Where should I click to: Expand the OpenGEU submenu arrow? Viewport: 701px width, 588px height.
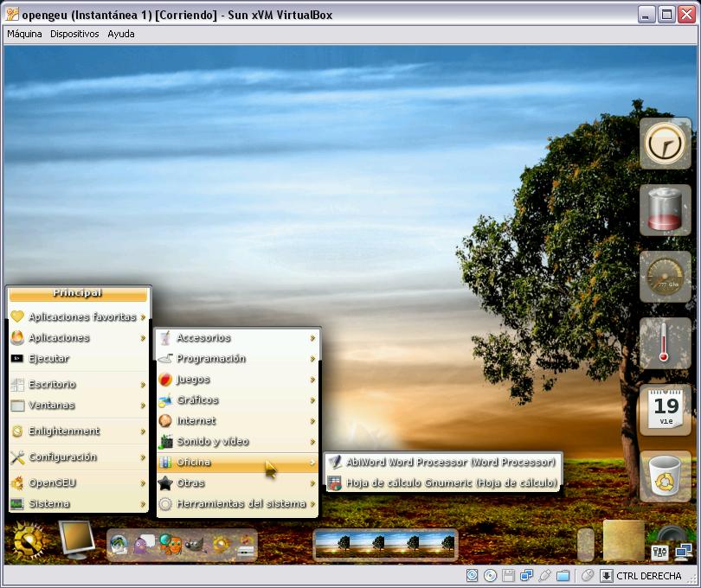coord(143,483)
